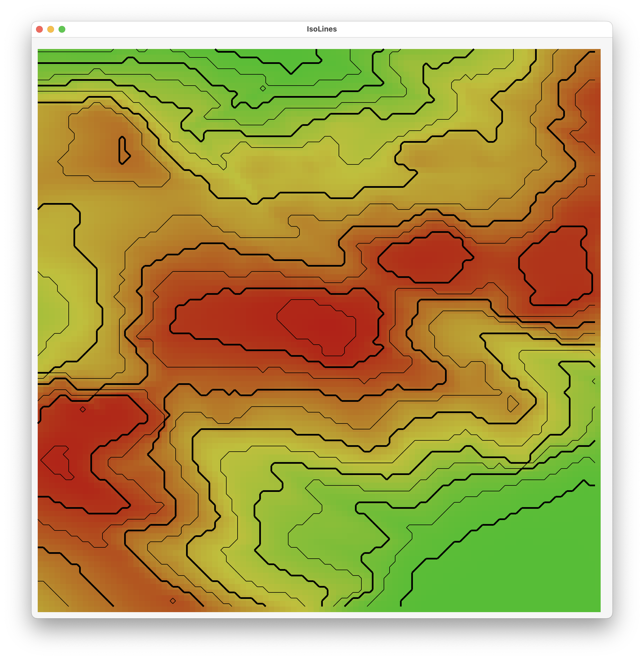Minimize the IsoLines window using yellow button
Screen dimensions: 644x660
51,30
